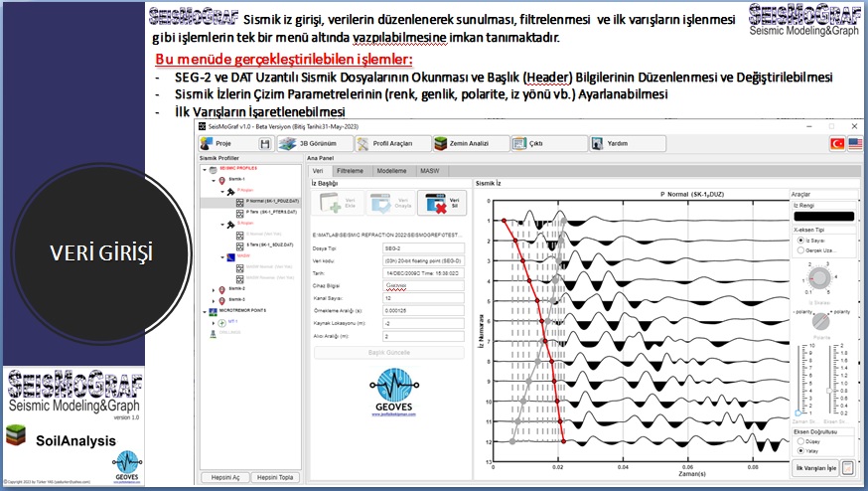Collapse the MICROTREMOR POINTS node
Viewport: 868px width, 491px height.
[x=205, y=311]
